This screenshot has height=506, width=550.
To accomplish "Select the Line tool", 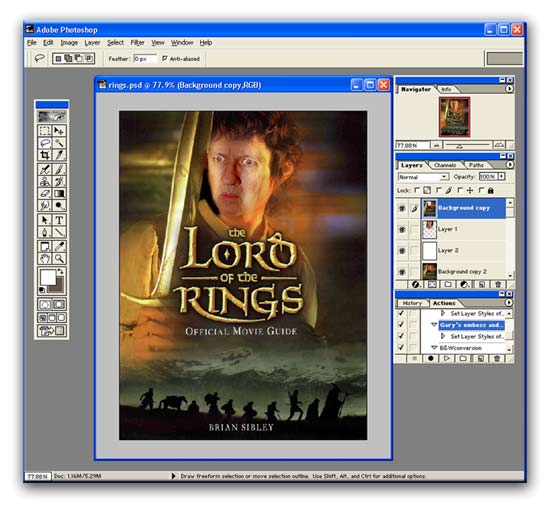I will [x=59, y=232].
